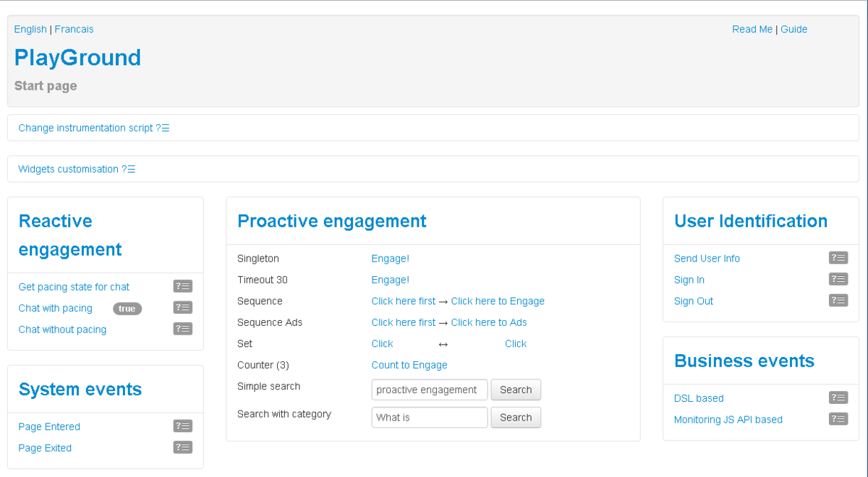868x477 pixels.
Task: Click help icon next to Page Exited
Action: [x=183, y=447]
